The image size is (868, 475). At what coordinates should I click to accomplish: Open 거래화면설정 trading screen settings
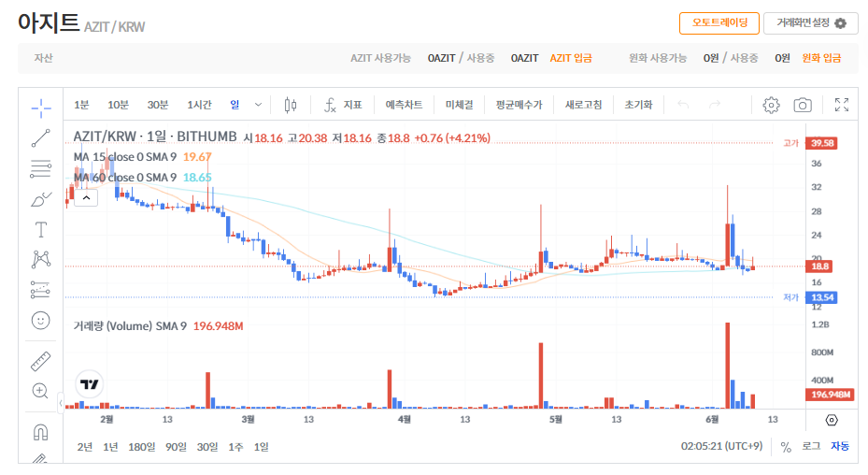pyautogui.click(x=811, y=23)
